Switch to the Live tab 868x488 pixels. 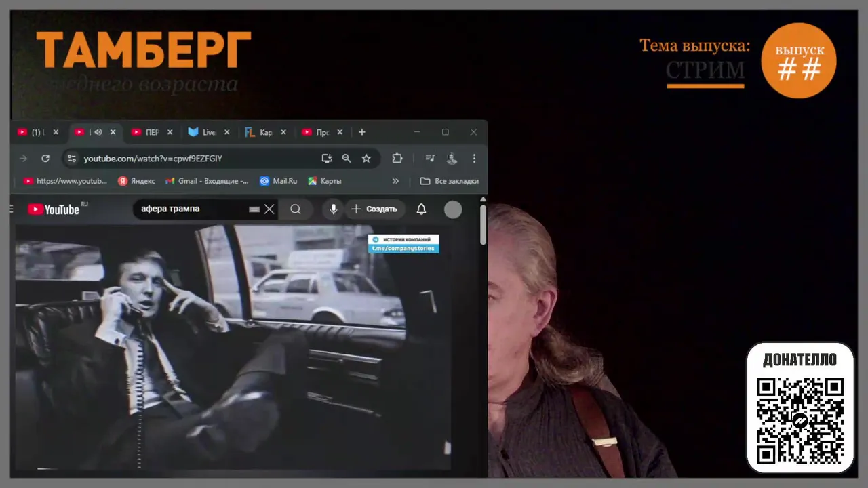202,132
